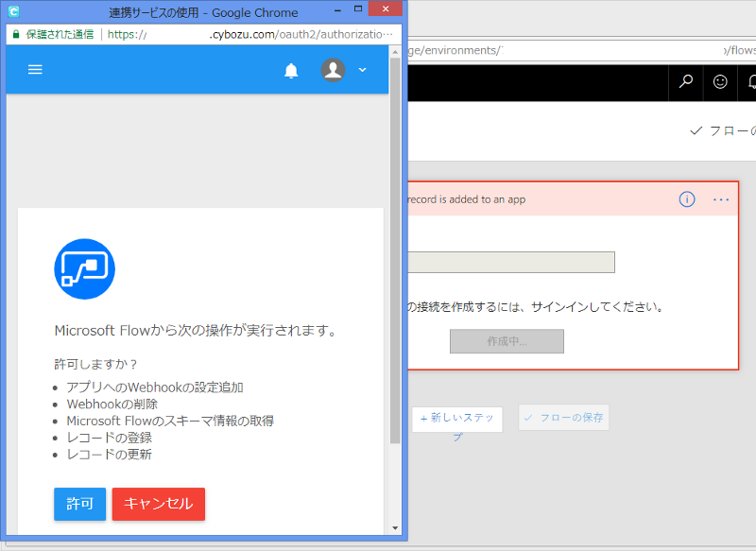The width and height of the screenshot is (756, 551).
Task: Add a step with + 新しいステップ
Action: click(457, 419)
